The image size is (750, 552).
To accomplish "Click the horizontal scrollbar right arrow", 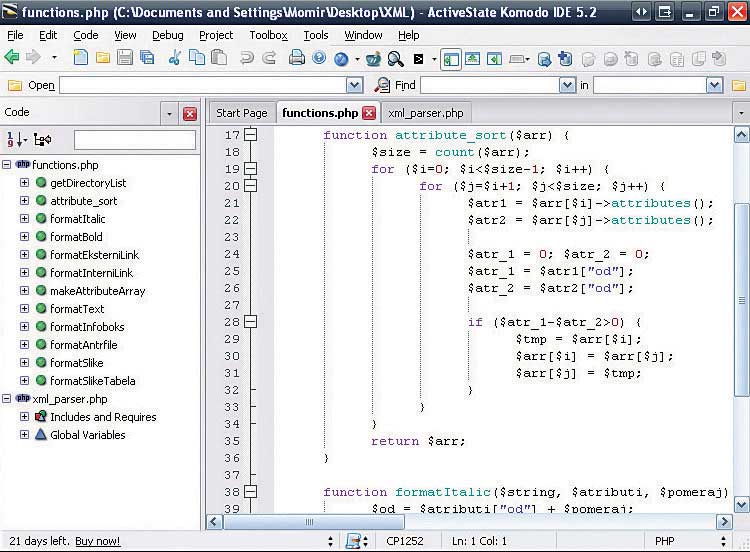I will pyautogui.click(x=724, y=521).
